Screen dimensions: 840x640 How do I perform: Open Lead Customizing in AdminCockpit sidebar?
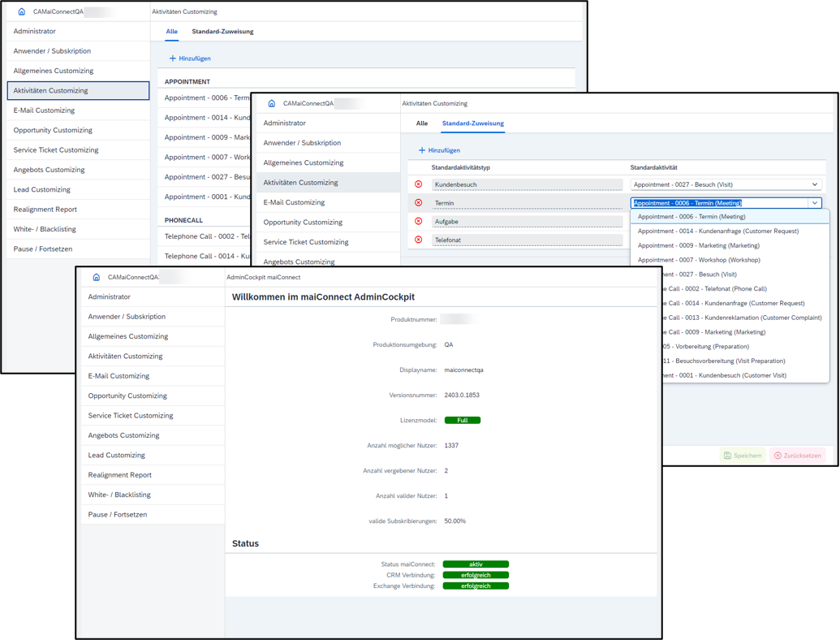pos(117,456)
